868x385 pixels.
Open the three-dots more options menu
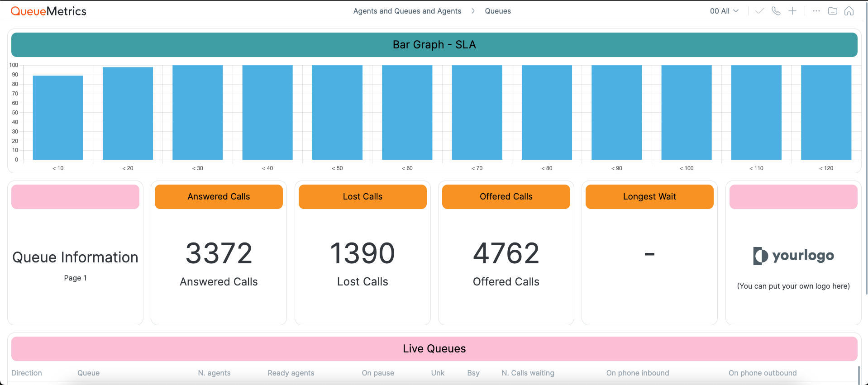(x=816, y=11)
